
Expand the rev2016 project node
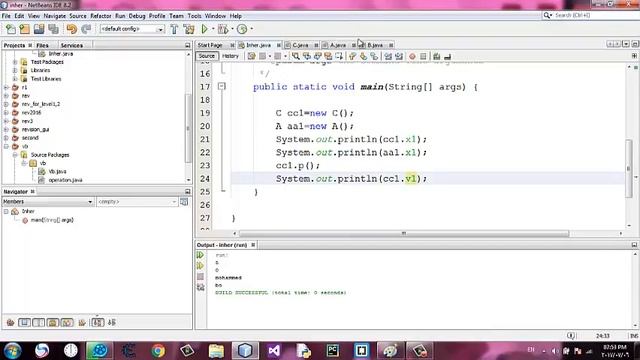click(6, 113)
